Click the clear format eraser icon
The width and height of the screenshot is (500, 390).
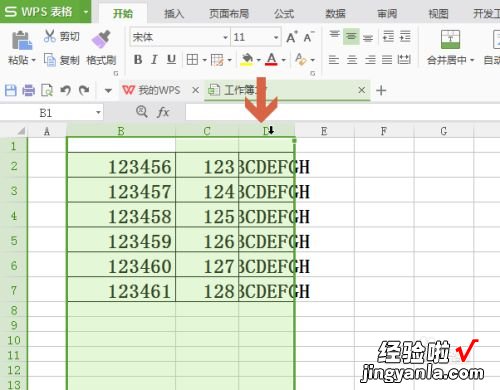(x=301, y=60)
